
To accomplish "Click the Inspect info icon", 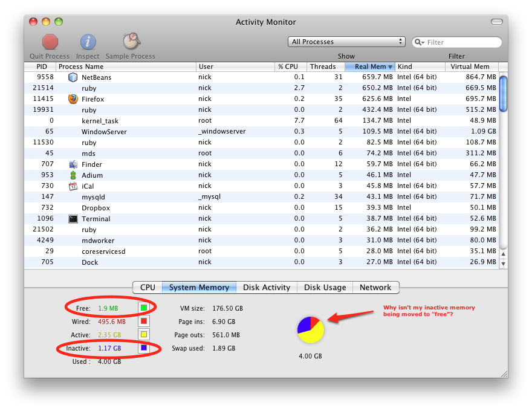I will [x=88, y=42].
